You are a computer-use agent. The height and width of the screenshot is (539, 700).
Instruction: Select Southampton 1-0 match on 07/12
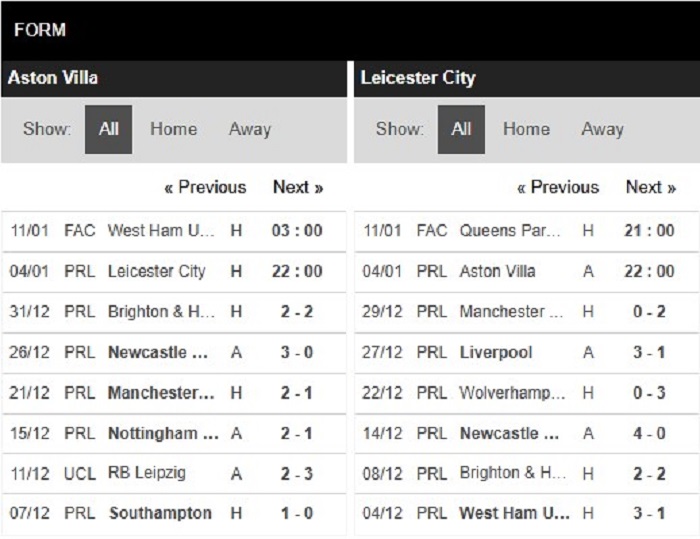pyautogui.click(x=174, y=514)
